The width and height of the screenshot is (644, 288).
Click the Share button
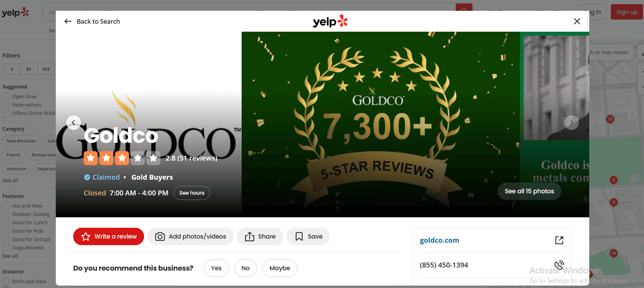point(260,236)
